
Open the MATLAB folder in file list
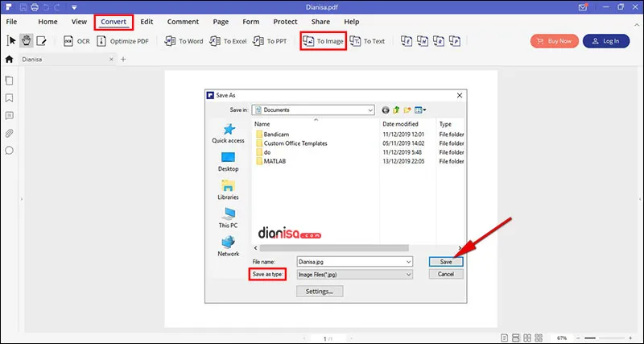pos(275,161)
